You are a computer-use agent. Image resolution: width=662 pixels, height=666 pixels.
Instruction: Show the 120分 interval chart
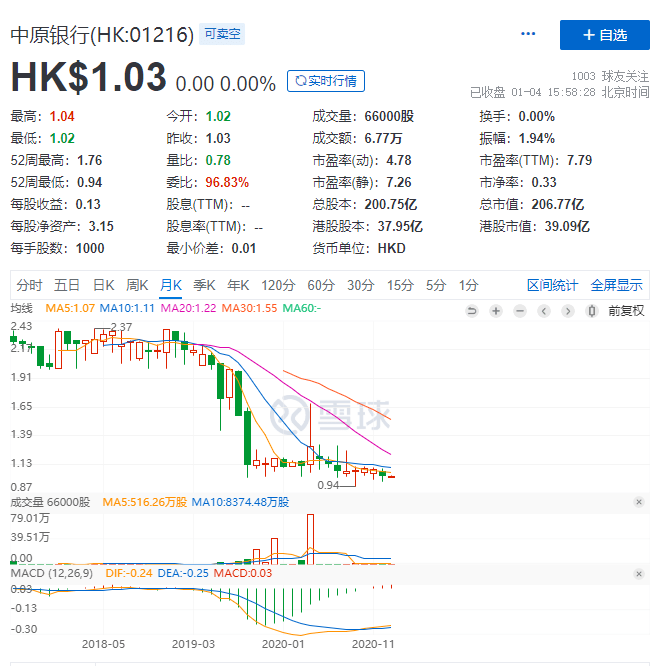[x=278, y=285]
